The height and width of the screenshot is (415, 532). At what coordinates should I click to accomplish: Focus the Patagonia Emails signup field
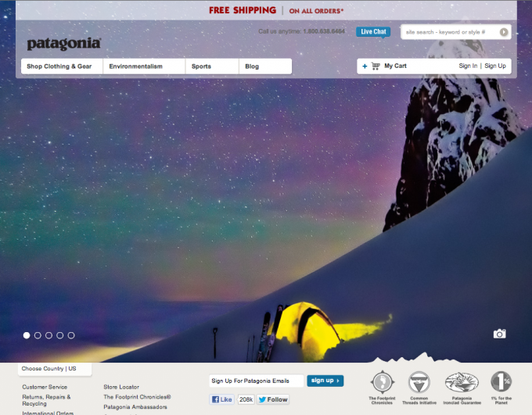click(x=256, y=381)
